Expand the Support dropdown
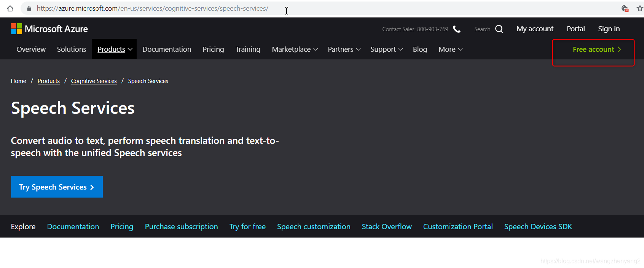This screenshot has width=644, height=268. tap(387, 49)
